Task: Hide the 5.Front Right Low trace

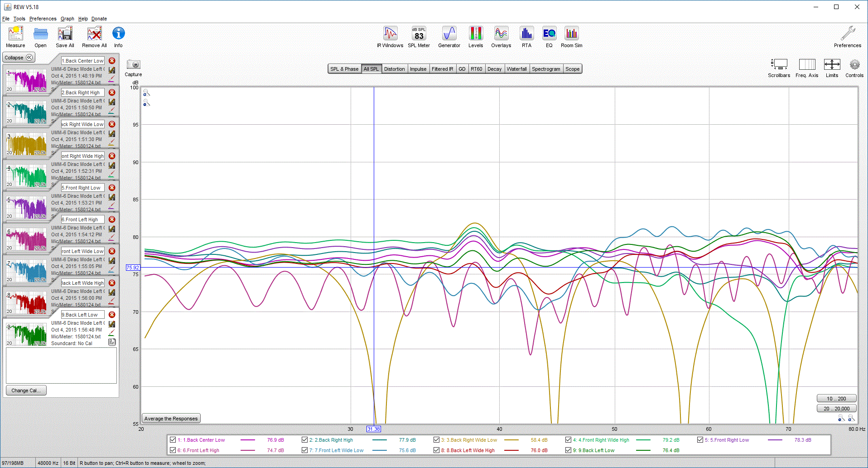Action: tap(700, 440)
